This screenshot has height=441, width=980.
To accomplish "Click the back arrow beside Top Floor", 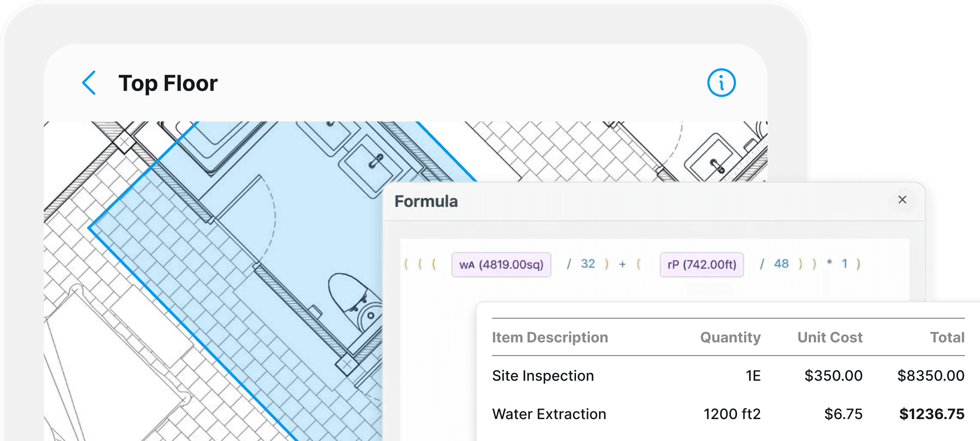I will click(x=89, y=83).
